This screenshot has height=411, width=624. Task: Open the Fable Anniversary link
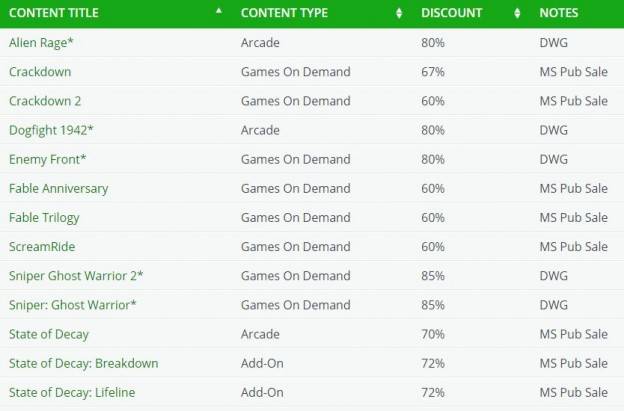pyautogui.click(x=58, y=188)
